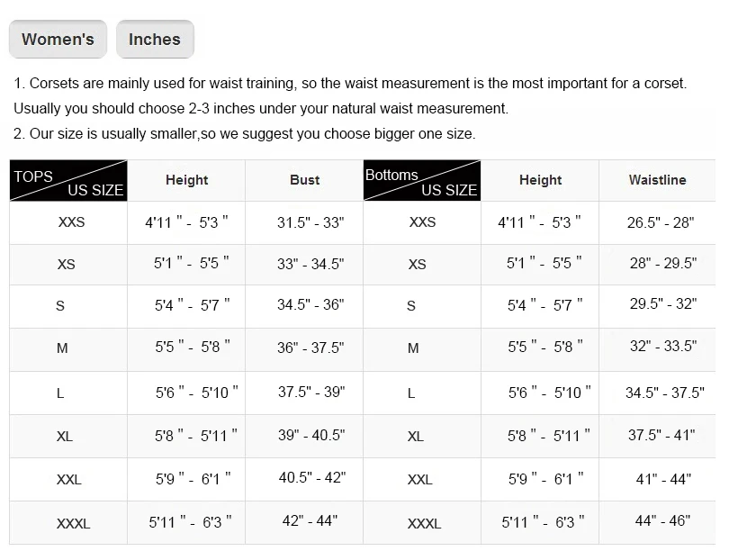Screen dimensions: 729x560
Task: Click the Bottoms US SIZE header cell
Action: click(421, 181)
